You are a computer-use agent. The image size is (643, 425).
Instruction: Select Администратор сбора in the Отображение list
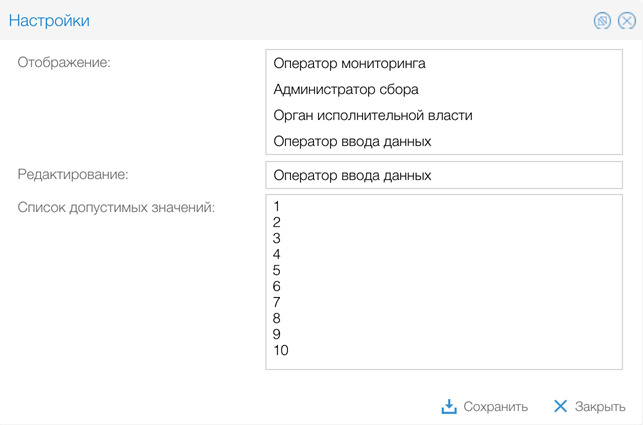[345, 90]
